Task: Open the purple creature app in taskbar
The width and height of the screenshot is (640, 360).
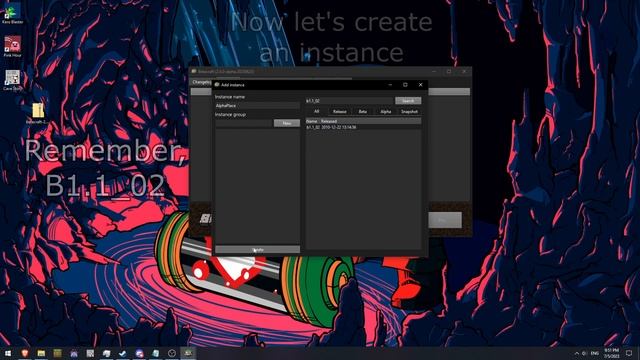Action: coord(74,353)
